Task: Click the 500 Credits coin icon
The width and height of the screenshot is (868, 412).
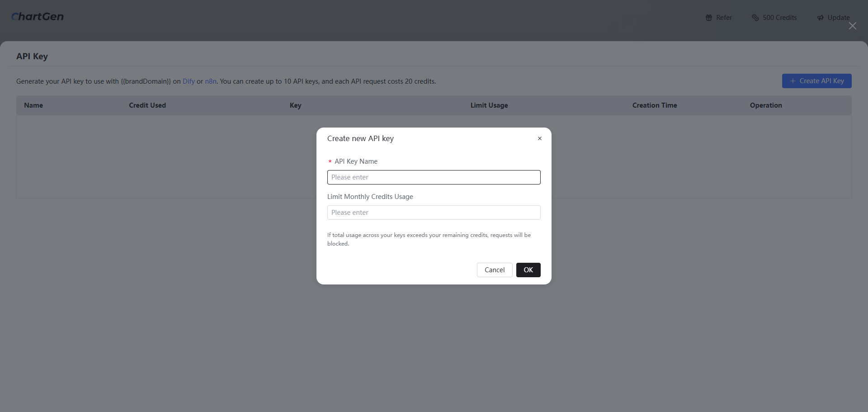Action: tap(755, 18)
